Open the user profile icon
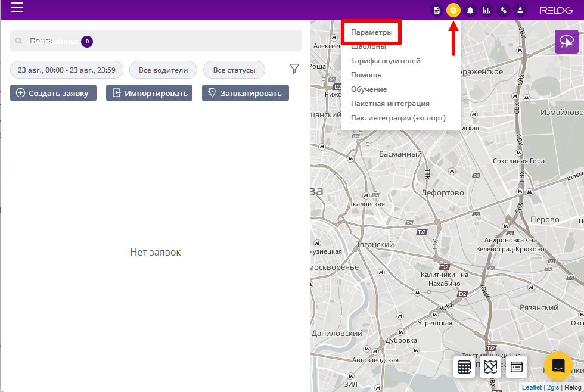Viewport: 584px width, 392px height. pos(520,10)
